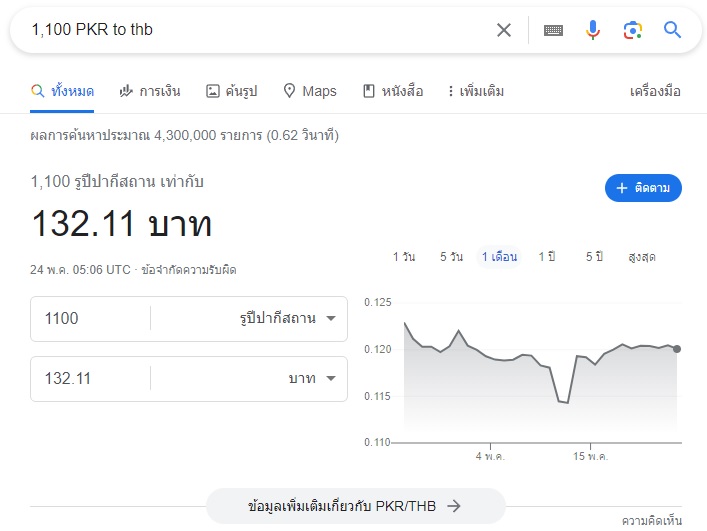Search by image with the camera lens icon
This screenshot has width=707, height=531.
pyautogui.click(x=633, y=30)
